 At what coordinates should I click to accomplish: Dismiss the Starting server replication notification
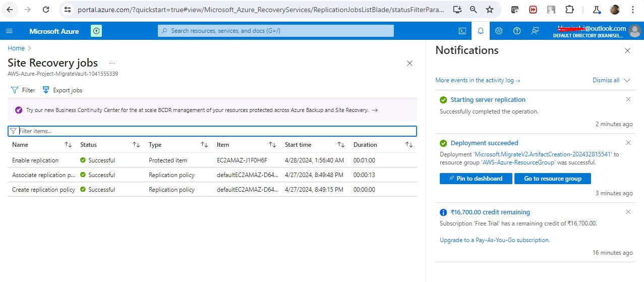pos(628,99)
